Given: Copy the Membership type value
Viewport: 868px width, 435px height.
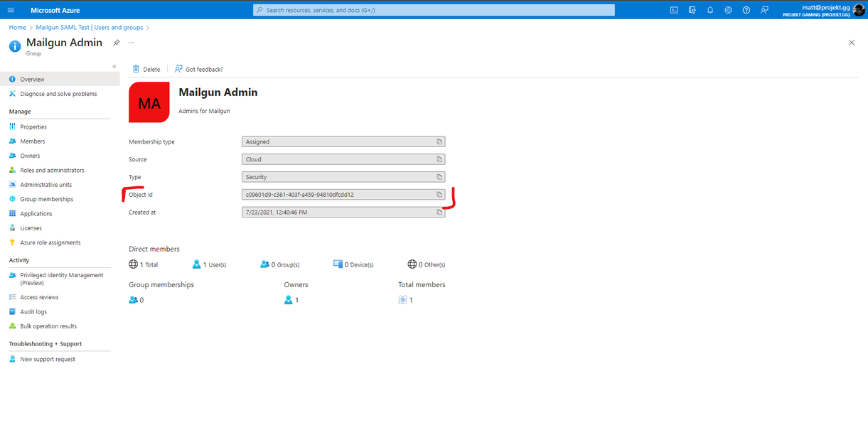Looking at the screenshot, I should point(439,141).
